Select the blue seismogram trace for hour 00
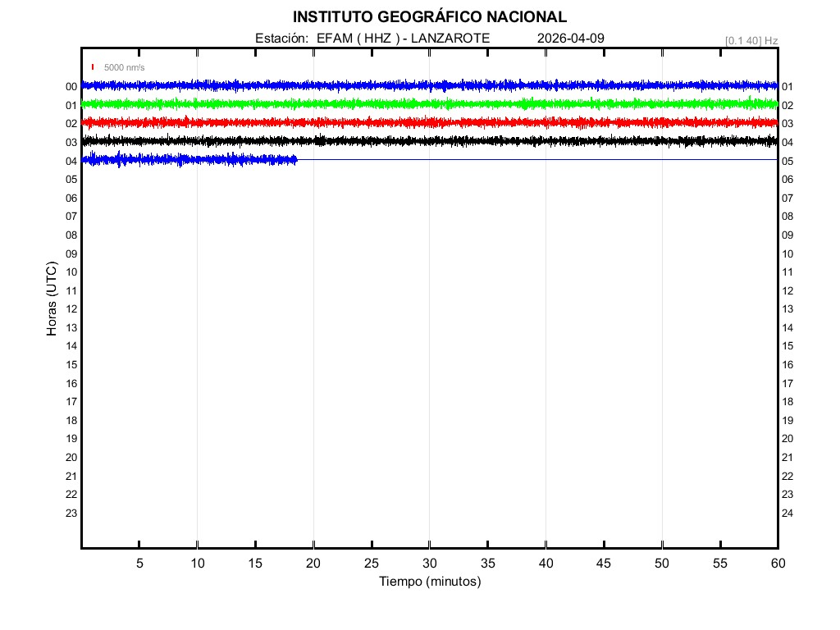 pyautogui.click(x=429, y=85)
